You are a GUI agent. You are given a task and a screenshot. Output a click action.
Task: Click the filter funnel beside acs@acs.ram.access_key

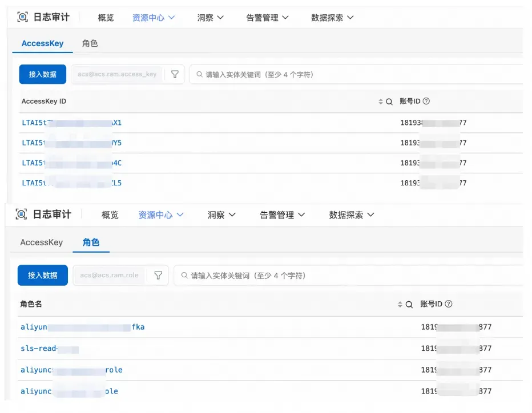[x=175, y=74]
